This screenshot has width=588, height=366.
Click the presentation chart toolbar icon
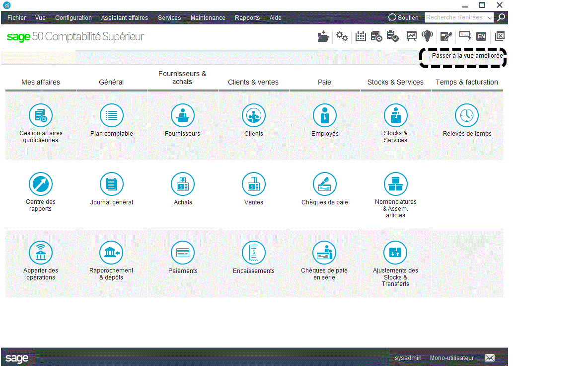point(411,36)
